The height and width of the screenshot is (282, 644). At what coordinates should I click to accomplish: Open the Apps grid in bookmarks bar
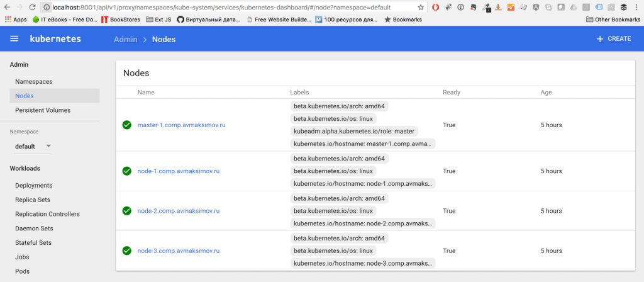[15, 20]
